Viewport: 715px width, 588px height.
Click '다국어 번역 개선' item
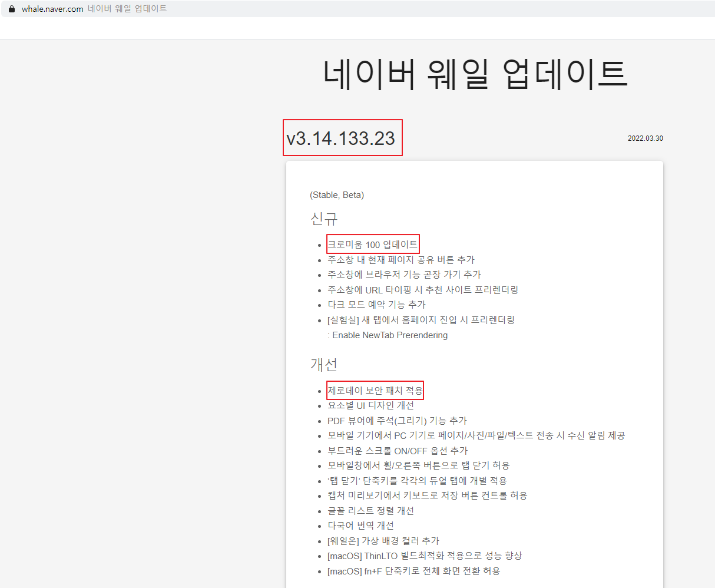pos(360,526)
